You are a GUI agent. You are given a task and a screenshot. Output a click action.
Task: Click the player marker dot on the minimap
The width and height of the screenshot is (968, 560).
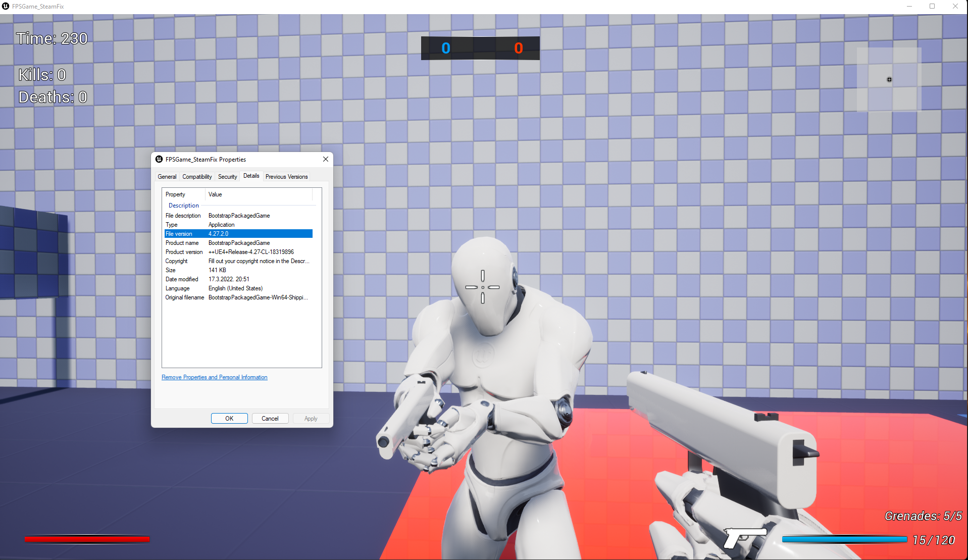(889, 80)
